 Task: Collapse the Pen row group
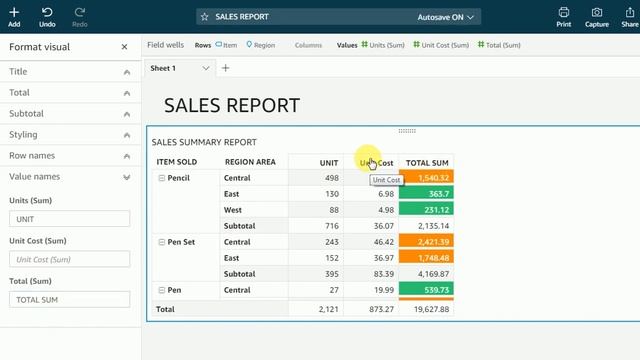click(x=162, y=290)
